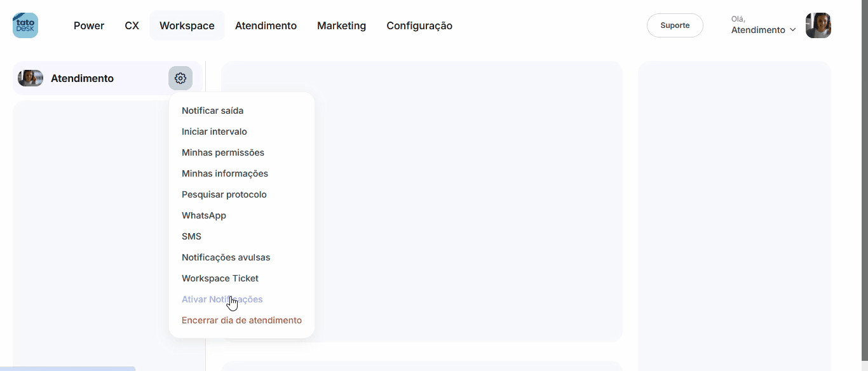Select the Workspace tab
The height and width of the screenshot is (371, 868).
tap(187, 25)
